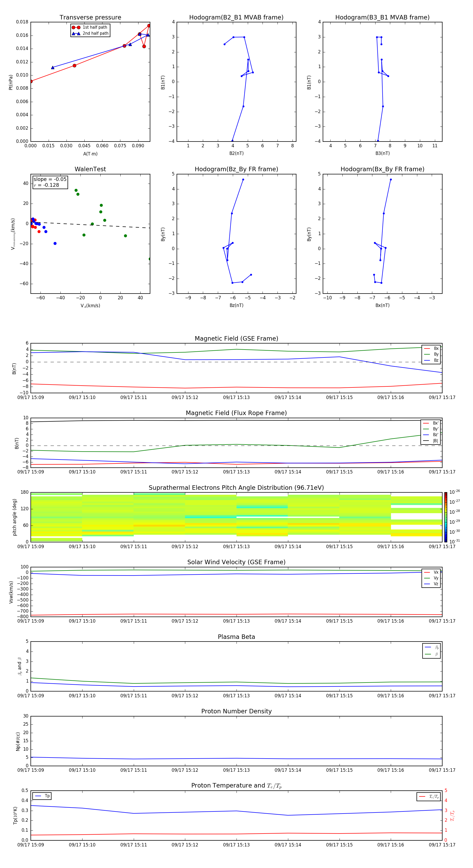Click the red Te/Tp right-side axis label
473x868 pixels.
453,815
